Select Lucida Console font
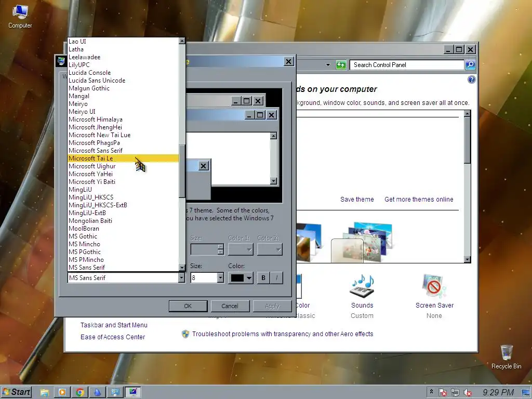 [123, 73]
